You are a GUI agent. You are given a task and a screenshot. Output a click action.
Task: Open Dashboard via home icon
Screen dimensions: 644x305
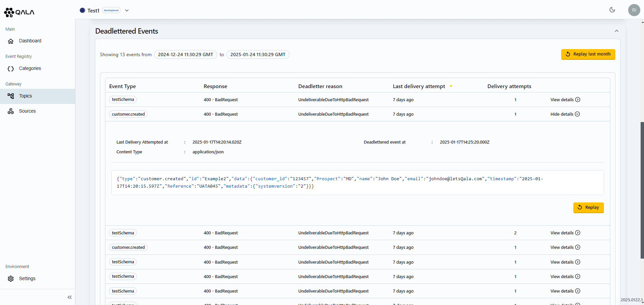11,41
